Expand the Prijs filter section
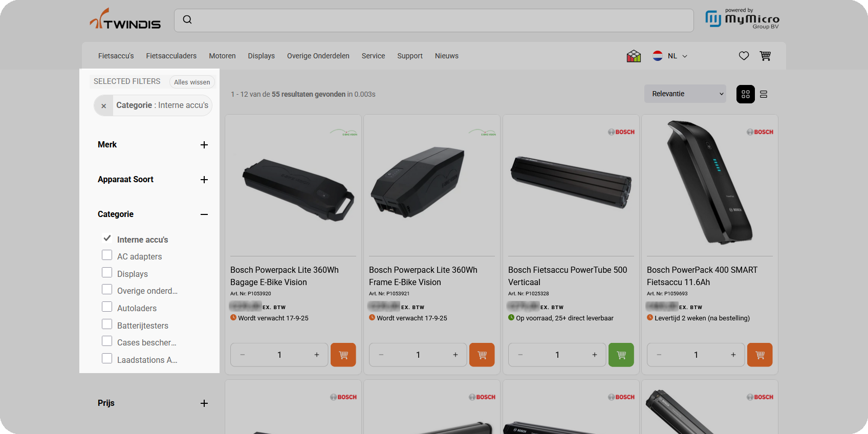Viewport: 868px width, 434px height. (x=204, y=403)
